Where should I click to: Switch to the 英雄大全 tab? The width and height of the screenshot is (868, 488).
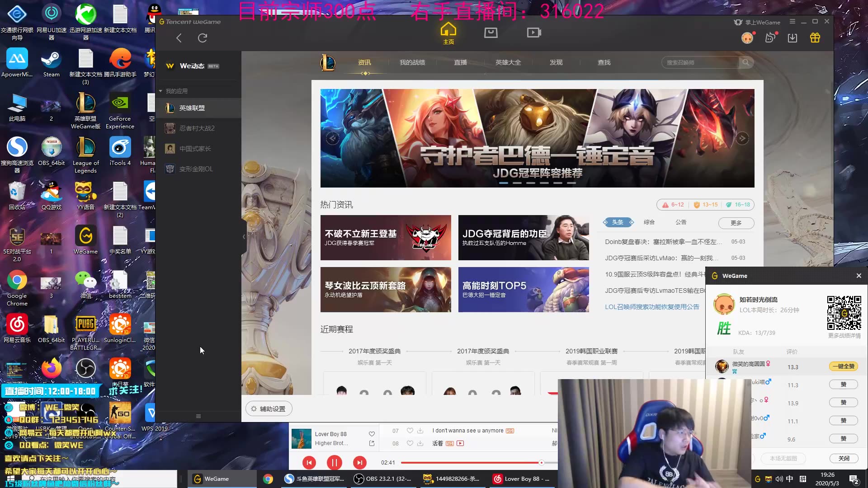tap(508, 62)
